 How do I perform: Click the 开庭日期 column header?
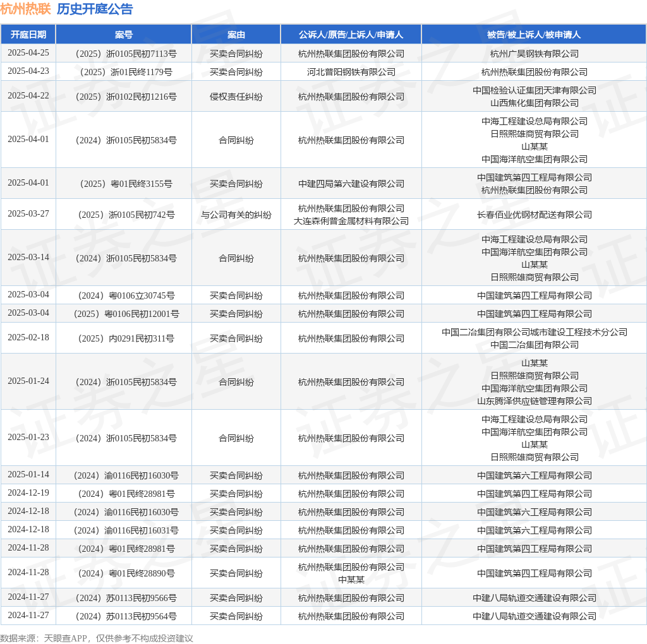pyautogui.click(x=28, y=35)
